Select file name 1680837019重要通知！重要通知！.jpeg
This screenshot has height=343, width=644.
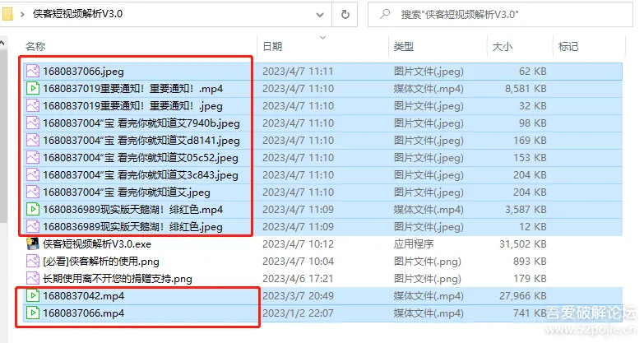point(132,106)
